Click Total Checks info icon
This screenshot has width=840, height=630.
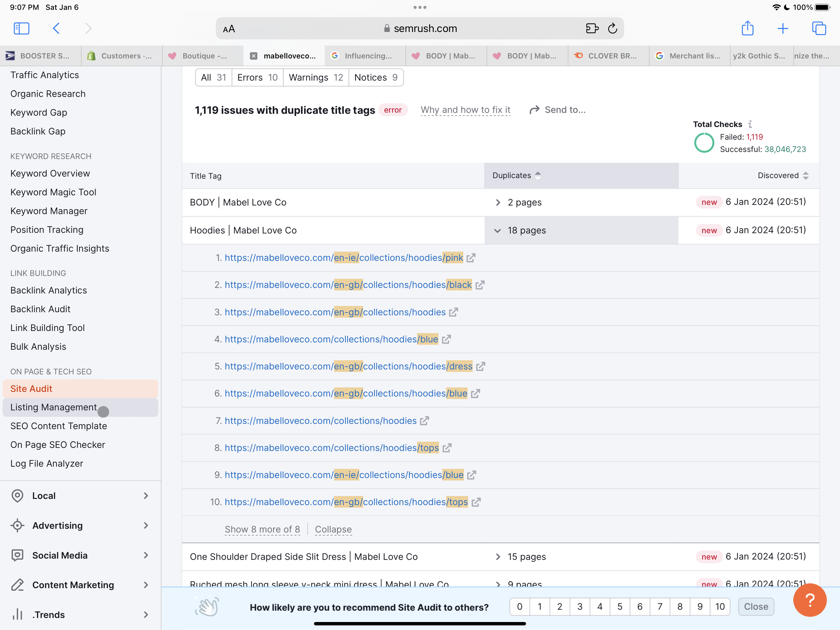coord(750,124)
